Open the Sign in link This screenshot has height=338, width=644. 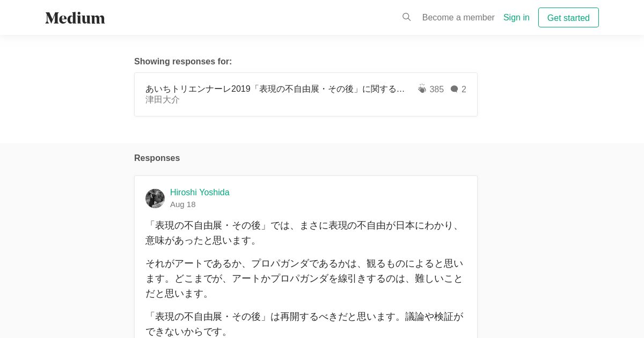coord(516,18)
